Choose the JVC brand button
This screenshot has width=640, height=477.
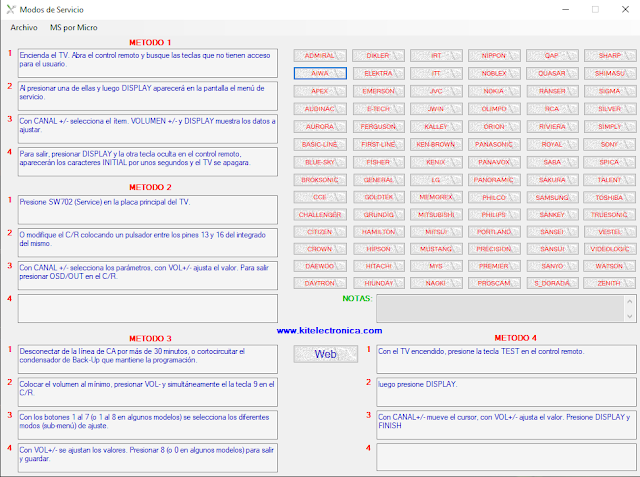click(x=436, y=91)
